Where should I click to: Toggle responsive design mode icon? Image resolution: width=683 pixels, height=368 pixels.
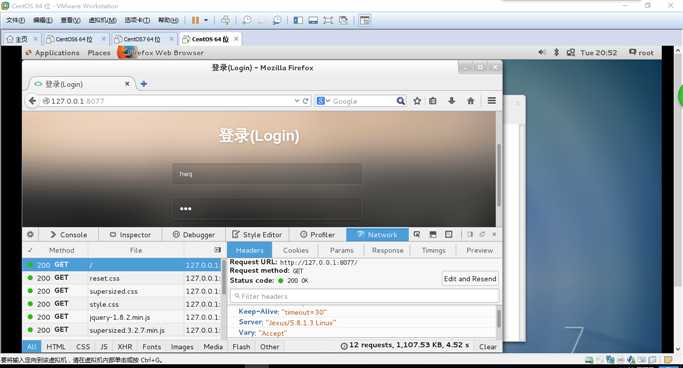click(x=449, y=234)
